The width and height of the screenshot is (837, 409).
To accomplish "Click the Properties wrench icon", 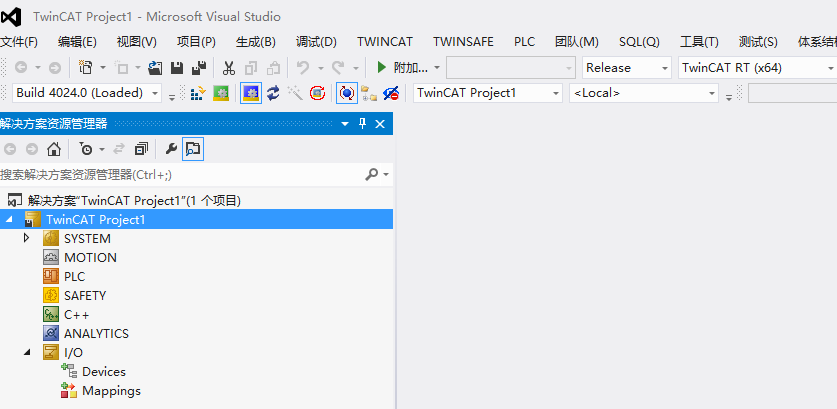I will coord(171,149).
